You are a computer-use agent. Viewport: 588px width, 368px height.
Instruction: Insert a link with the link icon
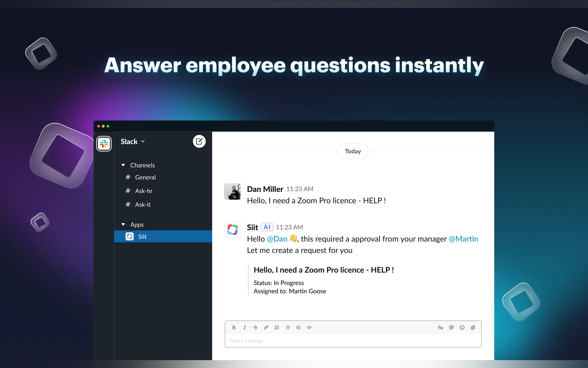click(266, 327)
